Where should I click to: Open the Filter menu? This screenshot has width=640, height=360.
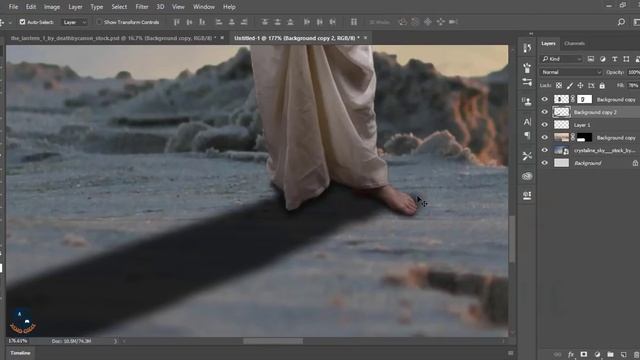coord(142,7)
